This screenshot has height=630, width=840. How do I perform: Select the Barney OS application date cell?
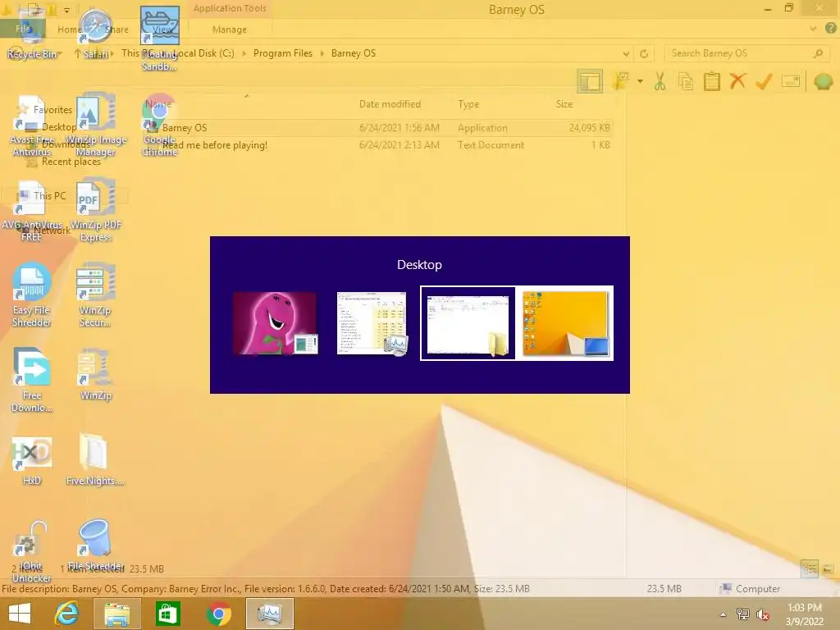[x=399, y=127]
